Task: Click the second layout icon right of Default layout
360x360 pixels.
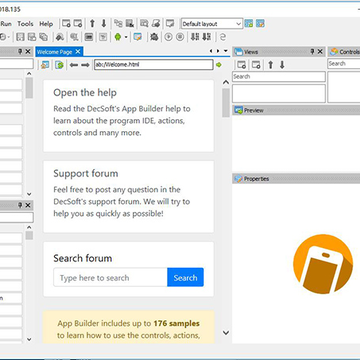Action: pos(260,24)
